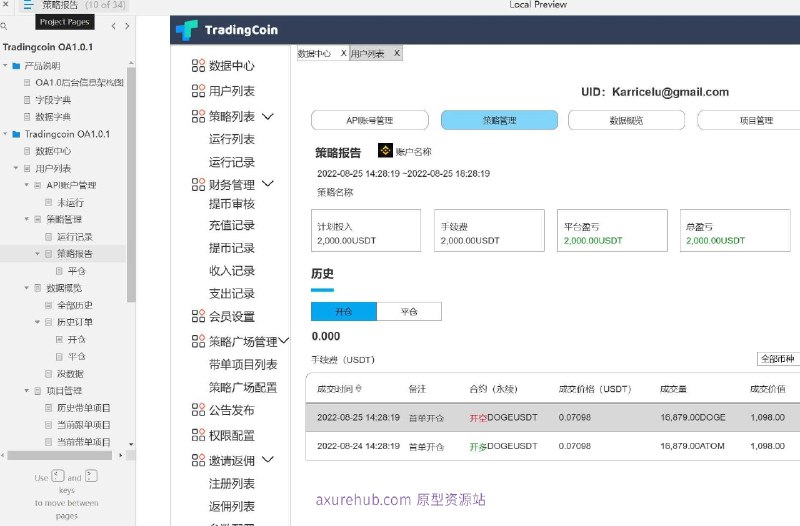Click the TradingCoin logo icon
Screen dimensions: 800x526
coord(187,30)
